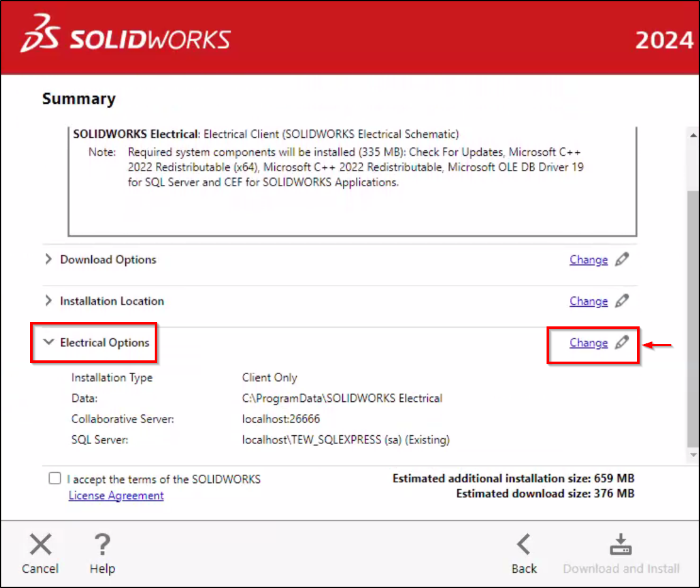
Task: Click Change link for Electrical Options
Action: pos(589,343)
